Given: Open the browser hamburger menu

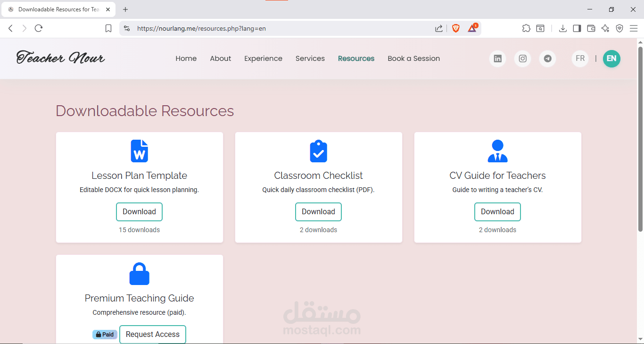Looking at the screenshot, I should (634, 28).
